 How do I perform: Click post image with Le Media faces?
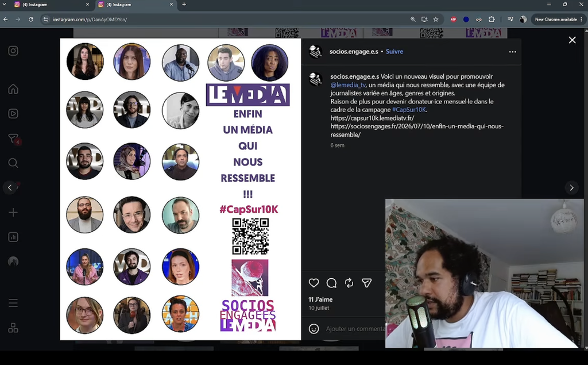(x=180, y=189)
